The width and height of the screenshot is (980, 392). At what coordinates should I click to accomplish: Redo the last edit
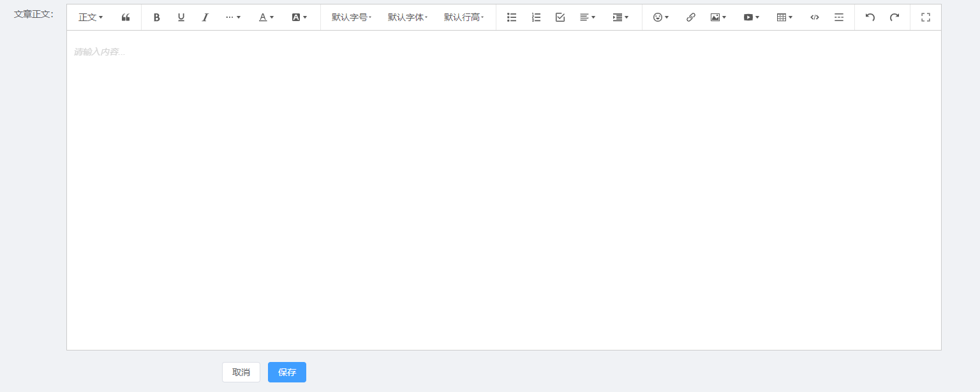click(x=895, y=17)
